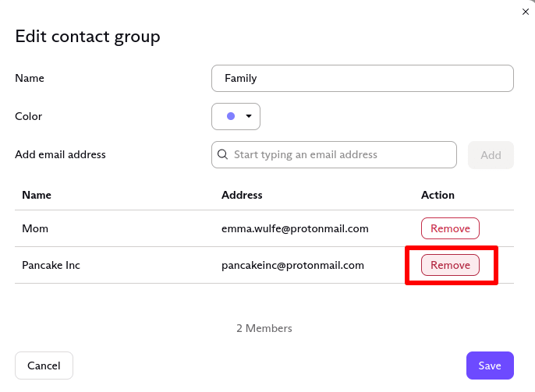This screenshot has width=535, height=392.
Task: Remove Pancake Inc from the group
Action: click(x=450, y=265)
